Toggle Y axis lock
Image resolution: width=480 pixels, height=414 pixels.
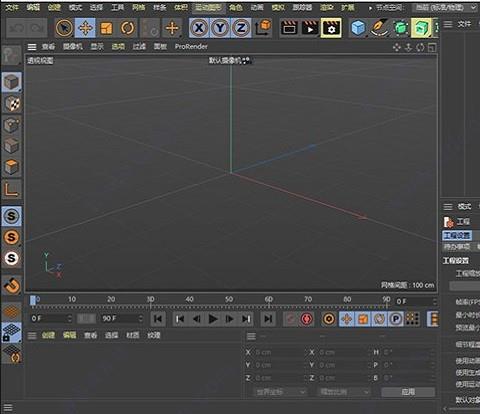(x=220, y=28)
